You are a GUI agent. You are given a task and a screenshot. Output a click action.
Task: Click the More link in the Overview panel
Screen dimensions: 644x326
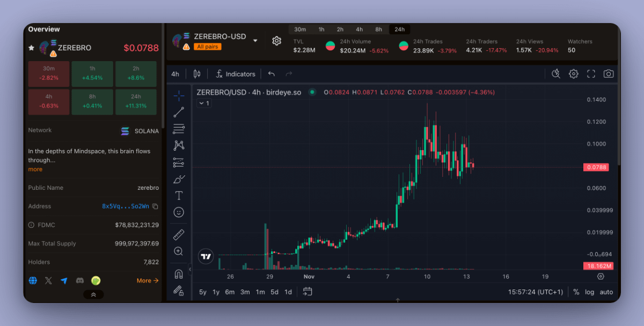tap(147, 280)
